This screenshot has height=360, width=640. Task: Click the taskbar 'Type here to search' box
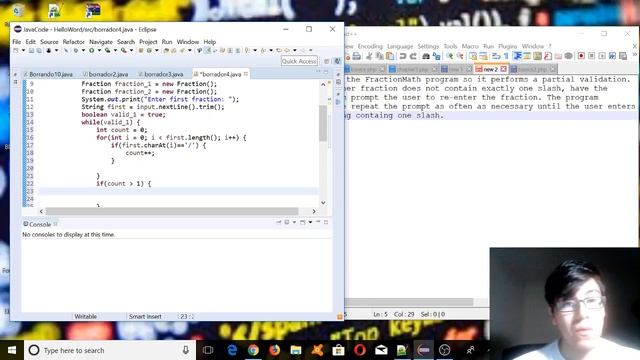point(110,350)
